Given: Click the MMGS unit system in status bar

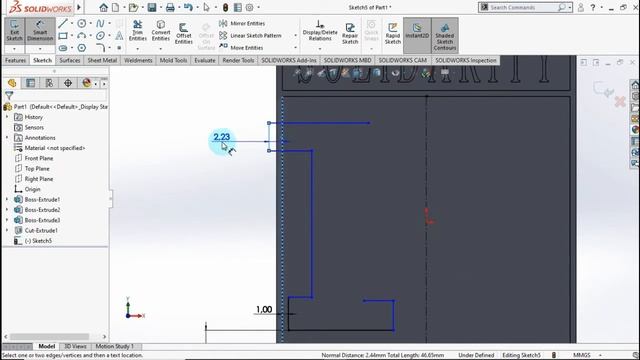Looking at the screenshot, I should click(581, 355).
